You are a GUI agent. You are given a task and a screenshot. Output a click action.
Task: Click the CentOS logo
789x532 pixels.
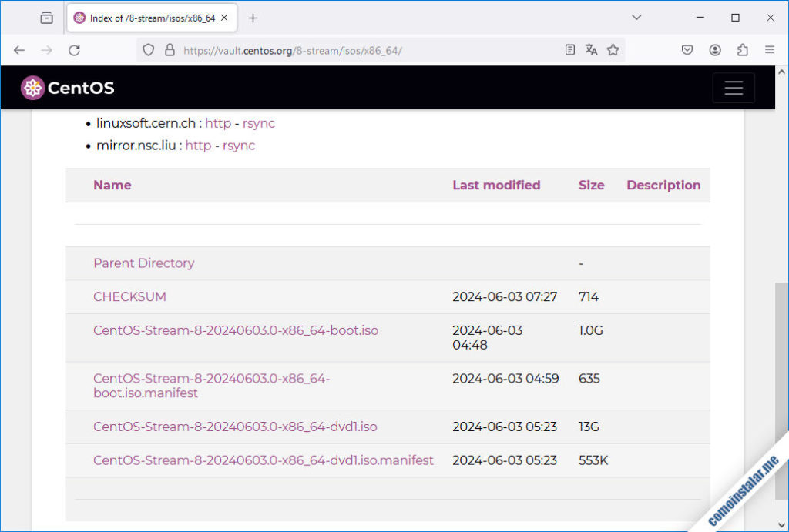[x=68, y=88]
